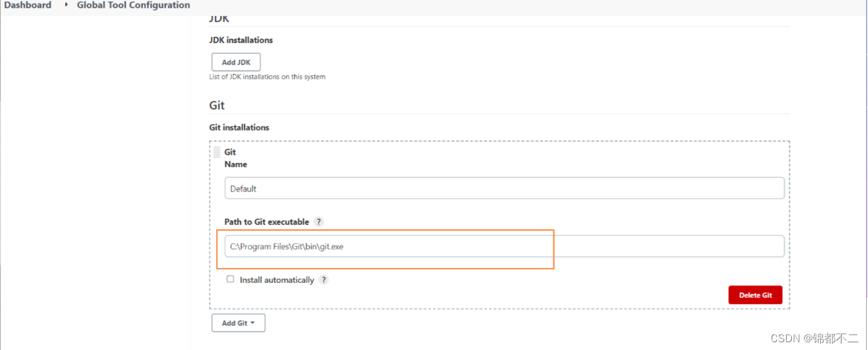Go to Dashboard in the breadcrumb

pyautogui.click(x=28, y=5)
